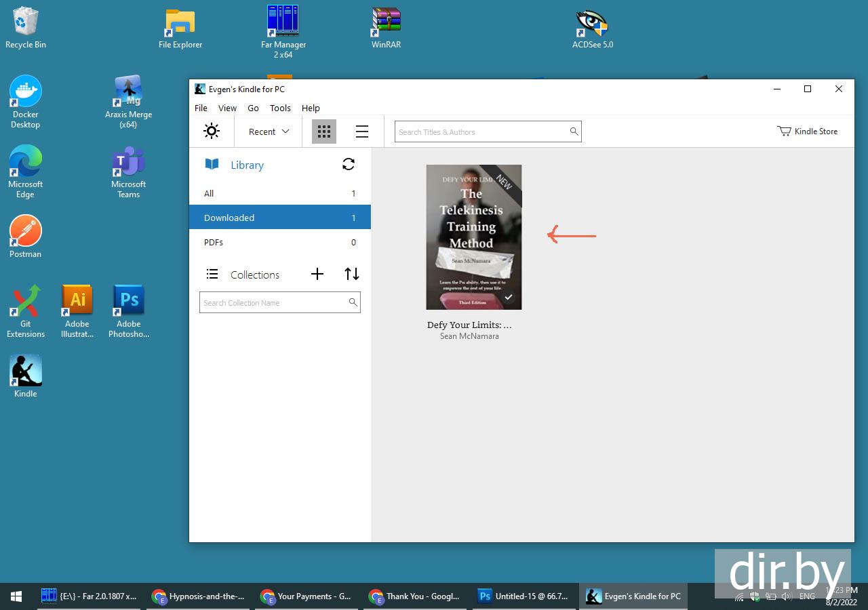This screenshot has width=868, height=610.
Task: Add a new collection with plus icon
Action: [317, 274]
